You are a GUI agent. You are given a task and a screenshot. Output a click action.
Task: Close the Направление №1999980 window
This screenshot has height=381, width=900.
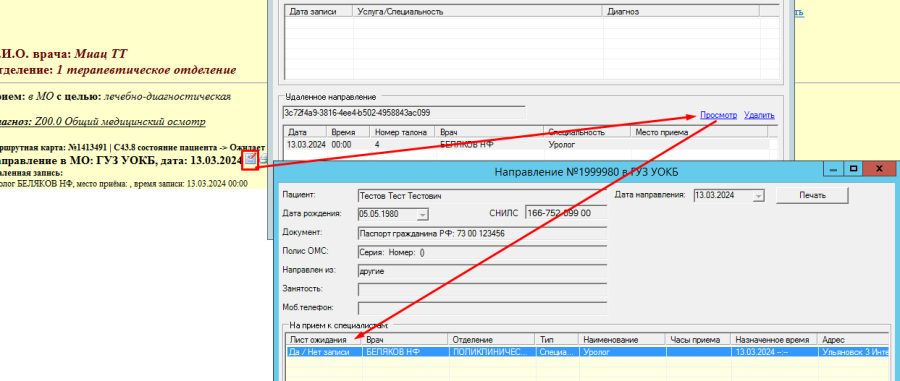[878, 169]
